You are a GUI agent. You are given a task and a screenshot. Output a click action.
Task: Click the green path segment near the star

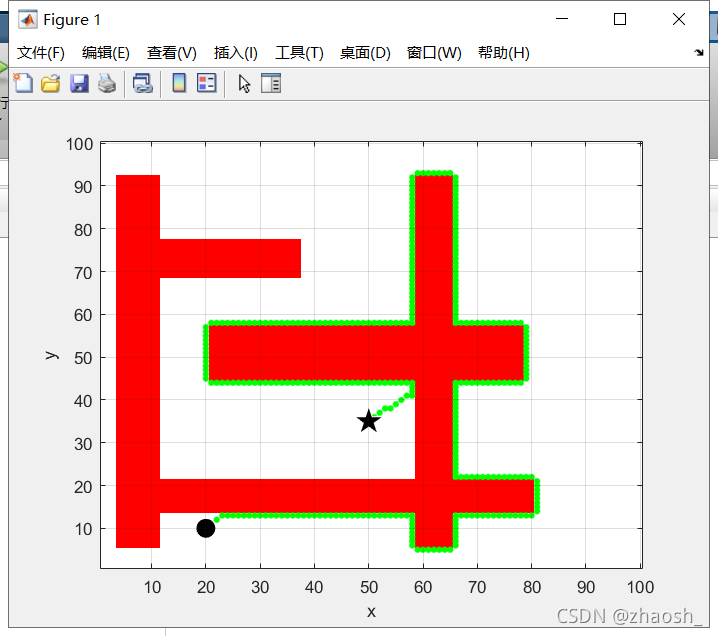393,404
